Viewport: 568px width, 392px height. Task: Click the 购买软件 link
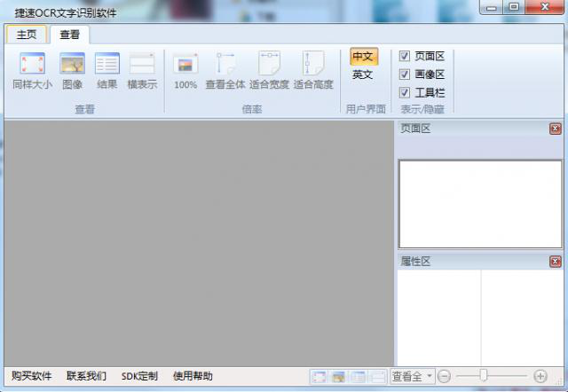click(32, 376)
